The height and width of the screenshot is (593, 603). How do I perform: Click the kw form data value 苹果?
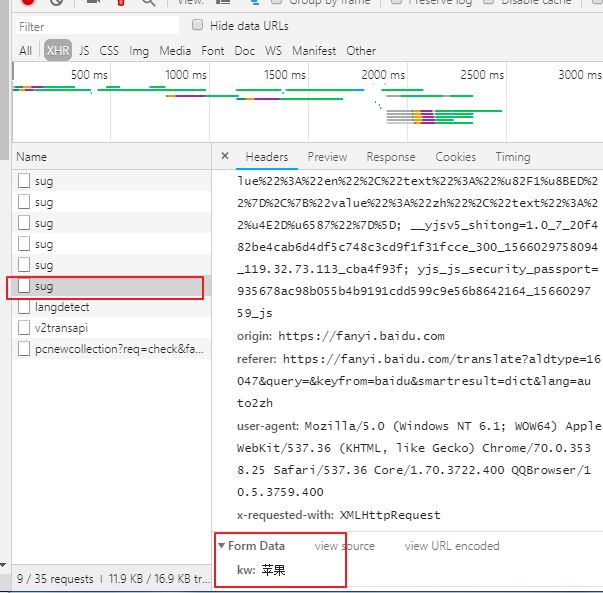[x=273, y=570]
